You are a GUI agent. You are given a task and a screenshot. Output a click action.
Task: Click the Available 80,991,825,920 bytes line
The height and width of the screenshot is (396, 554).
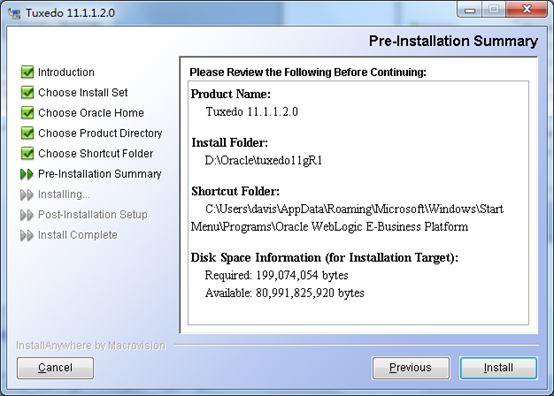284,293
